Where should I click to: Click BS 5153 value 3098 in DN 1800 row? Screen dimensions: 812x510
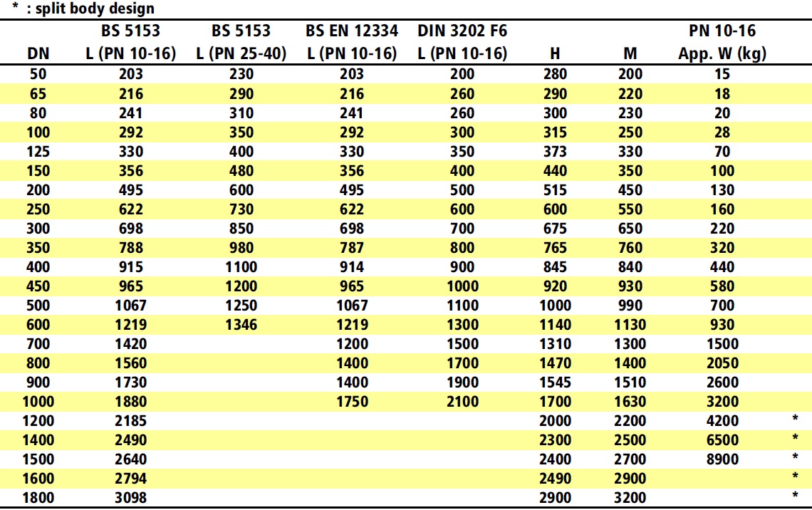pos(130,498)
